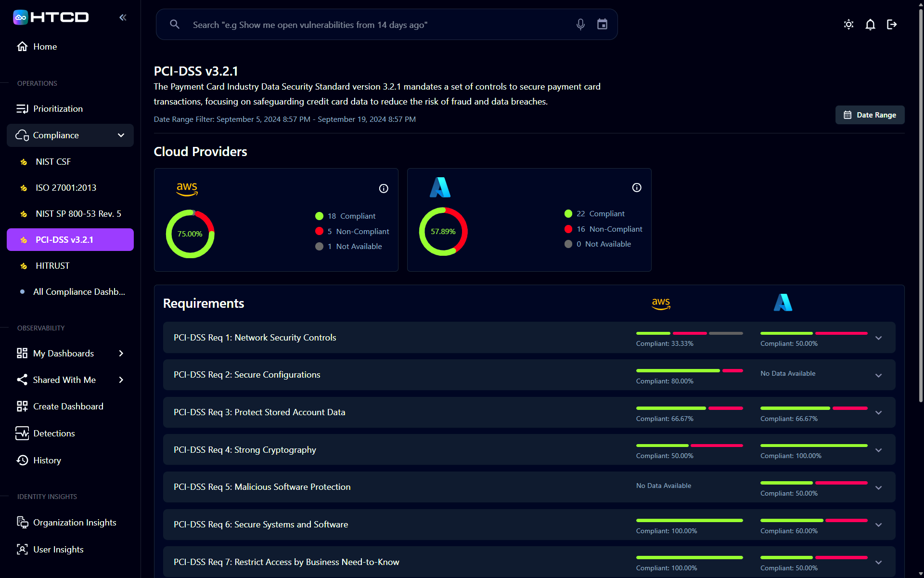Collapse the left sidebar
Image resolution: width=924 pixels, height=578 pixels.
click(x=123, y=17)
